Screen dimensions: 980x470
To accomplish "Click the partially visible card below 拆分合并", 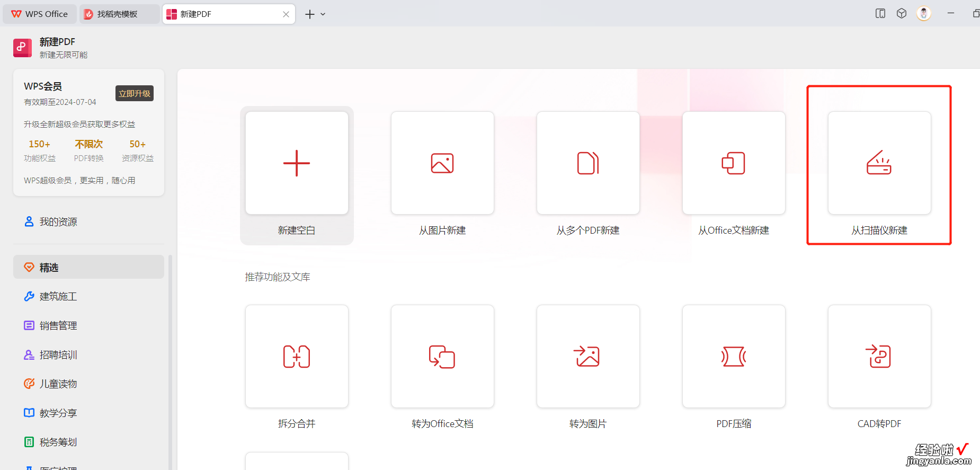I will click(x=297, y=461).
